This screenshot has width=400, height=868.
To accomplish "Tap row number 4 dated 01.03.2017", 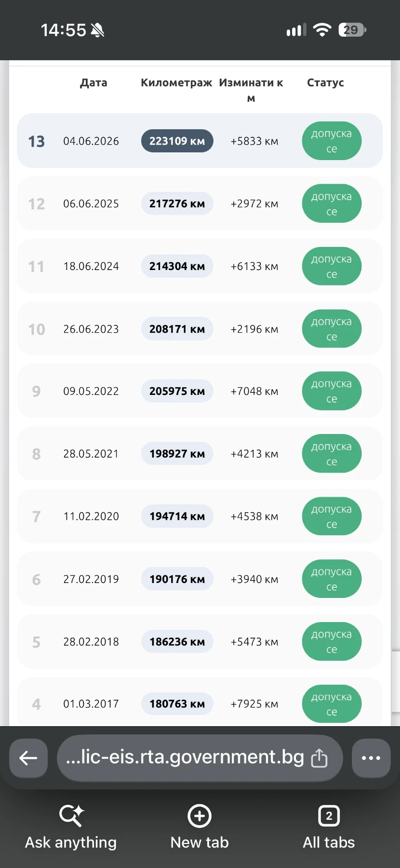I will [200, 702].
